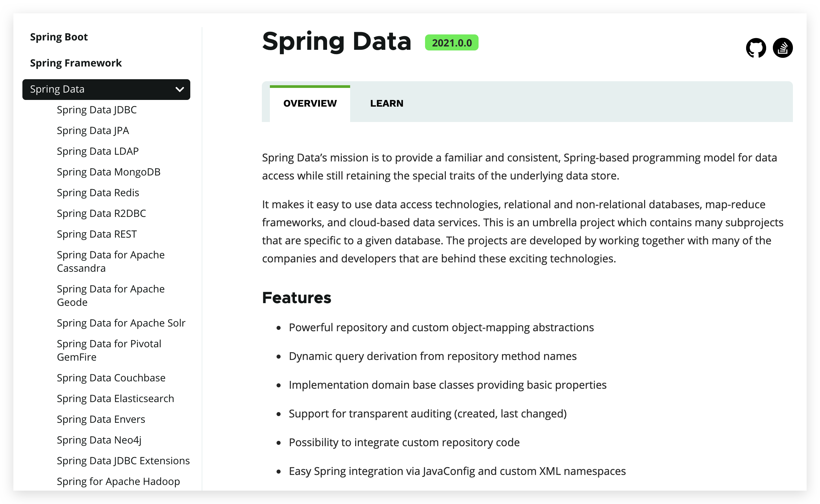820x504 pixels.
Task: Click Spring for Apache Hadoop link
Action: click(118, 482)
